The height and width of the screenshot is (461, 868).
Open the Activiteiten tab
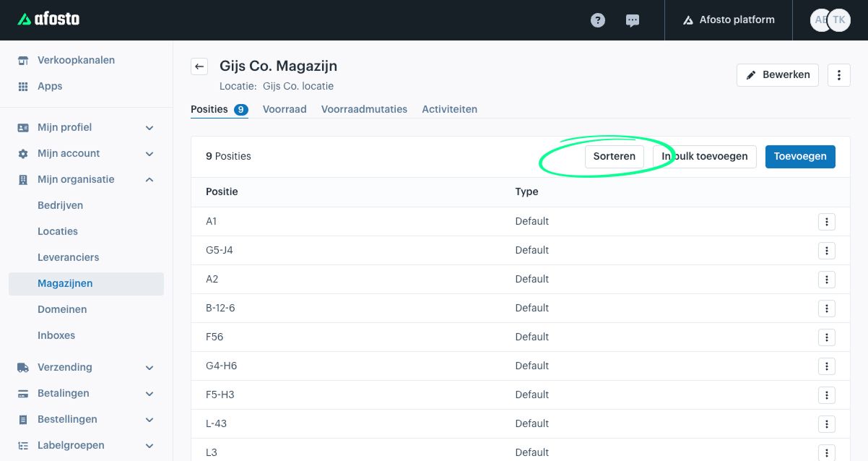coord(449,109)
